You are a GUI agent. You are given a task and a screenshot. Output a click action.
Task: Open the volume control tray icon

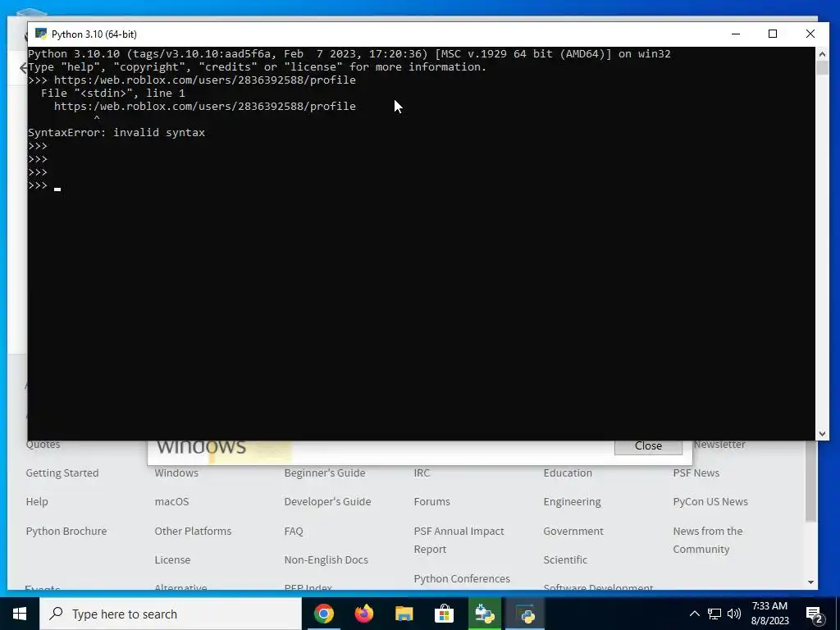click(734, 614)
